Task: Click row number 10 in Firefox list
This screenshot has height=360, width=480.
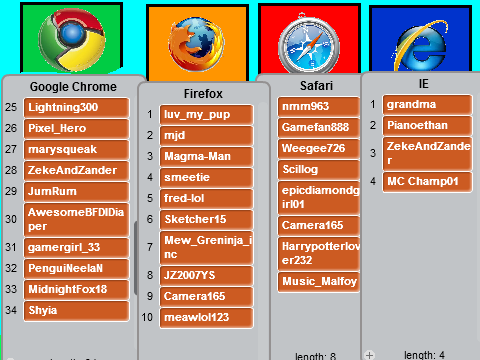Action: click(147, 317)
